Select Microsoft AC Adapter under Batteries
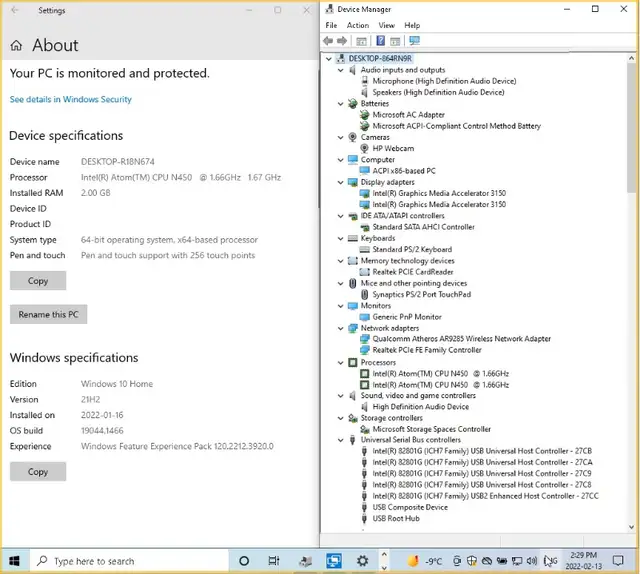 click(409, 115)
